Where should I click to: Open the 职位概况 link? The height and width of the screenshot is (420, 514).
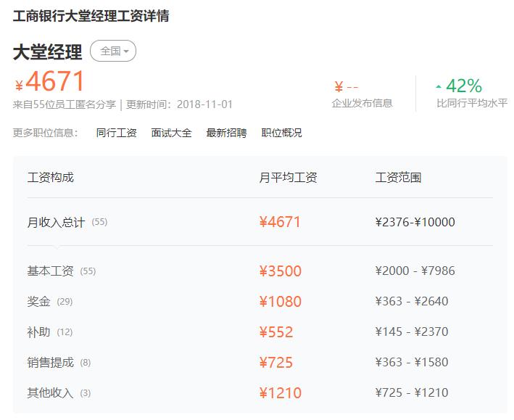(281, 133)
